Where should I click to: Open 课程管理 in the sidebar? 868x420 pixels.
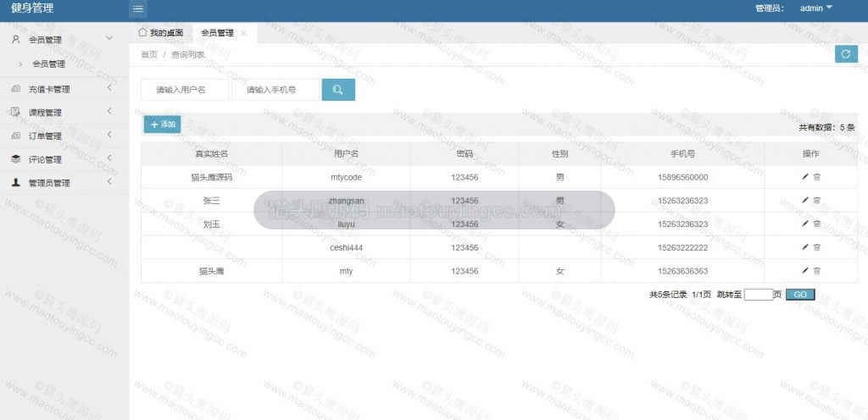46,113
